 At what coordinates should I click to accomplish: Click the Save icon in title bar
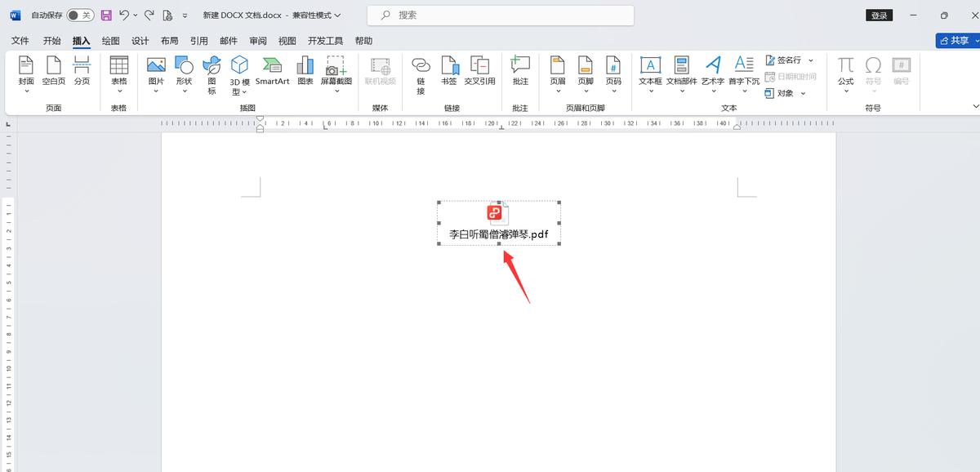[x=106, y=15]
